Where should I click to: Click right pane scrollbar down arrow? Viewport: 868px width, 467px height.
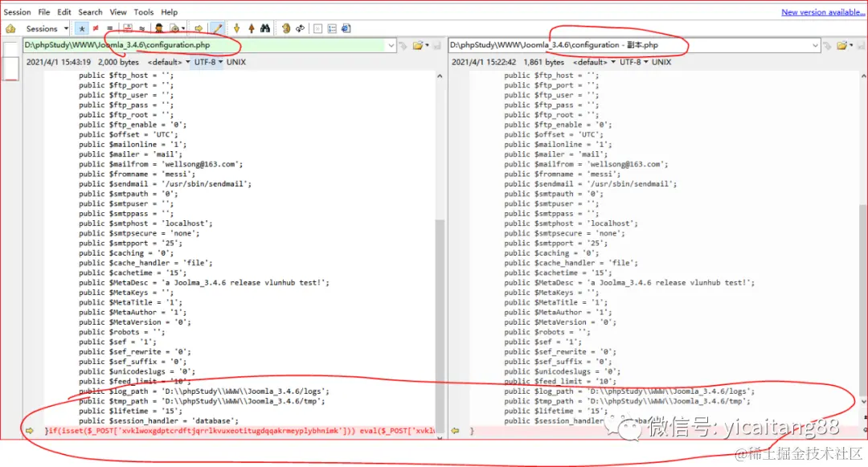click(863, 401)
